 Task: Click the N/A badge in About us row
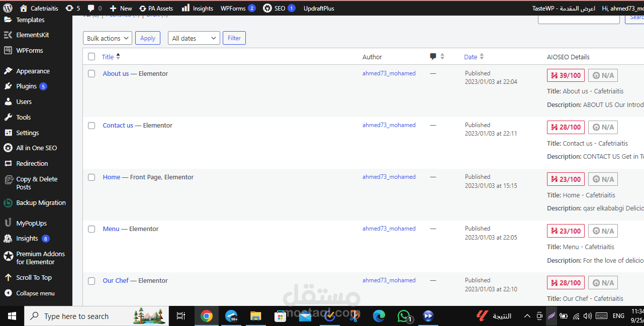603,75
